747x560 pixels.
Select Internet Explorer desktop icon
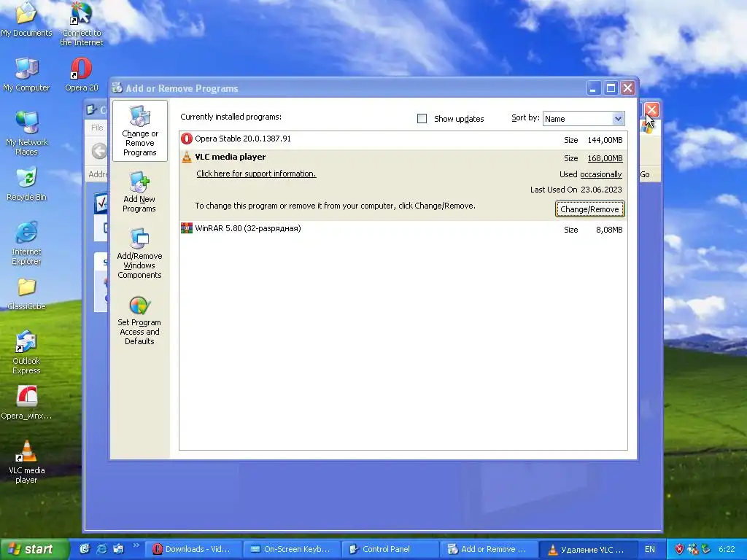coord(26,243)
